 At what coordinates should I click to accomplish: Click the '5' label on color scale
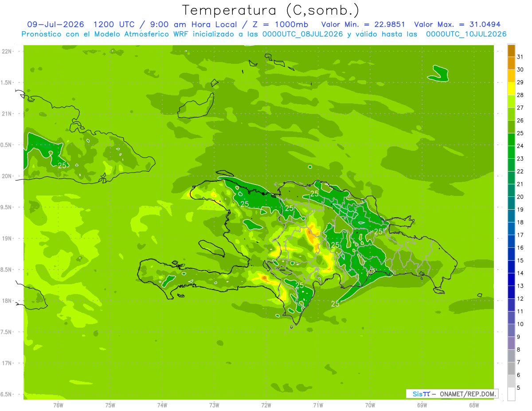519,388
